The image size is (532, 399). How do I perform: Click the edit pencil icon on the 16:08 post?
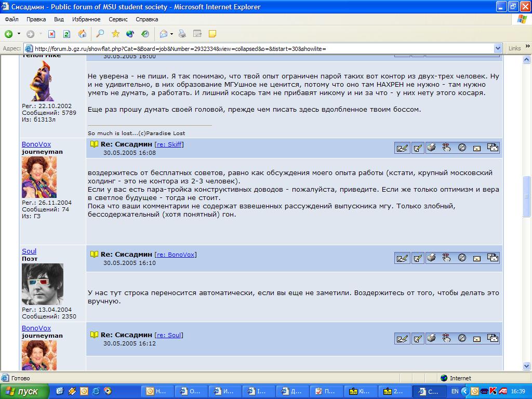point(418,148)
